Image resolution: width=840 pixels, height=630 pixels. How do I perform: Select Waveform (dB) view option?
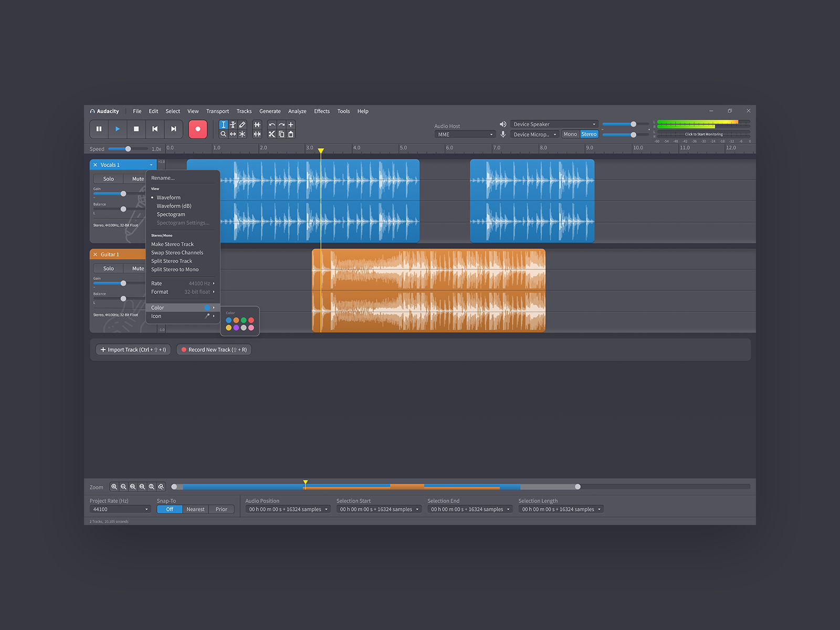coord(174,206)
